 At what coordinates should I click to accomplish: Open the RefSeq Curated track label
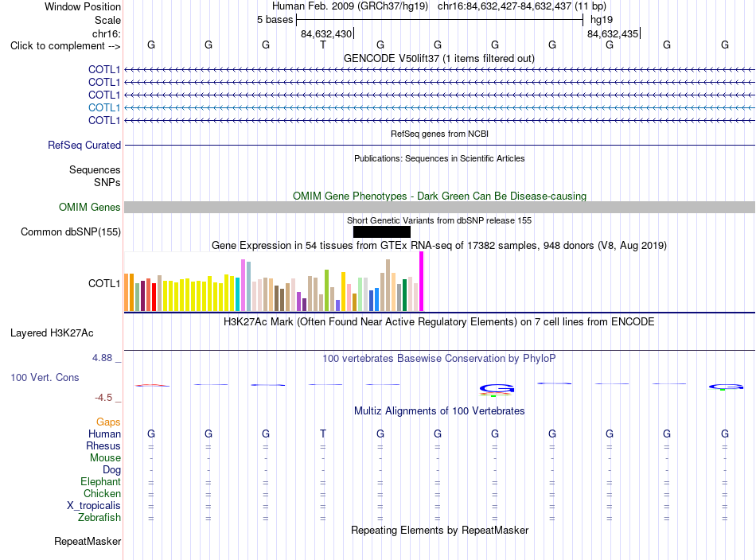tap(84, 145)
